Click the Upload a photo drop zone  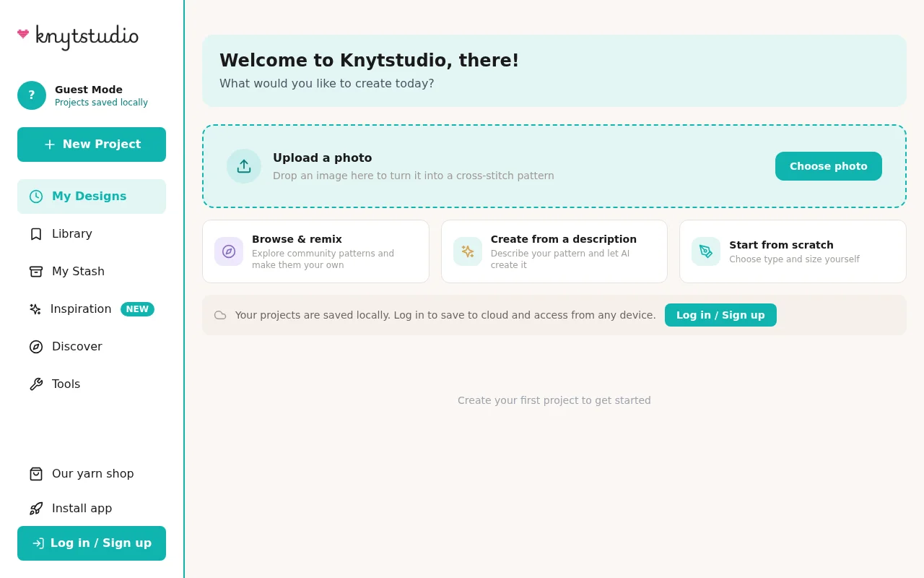pos(554,166)
